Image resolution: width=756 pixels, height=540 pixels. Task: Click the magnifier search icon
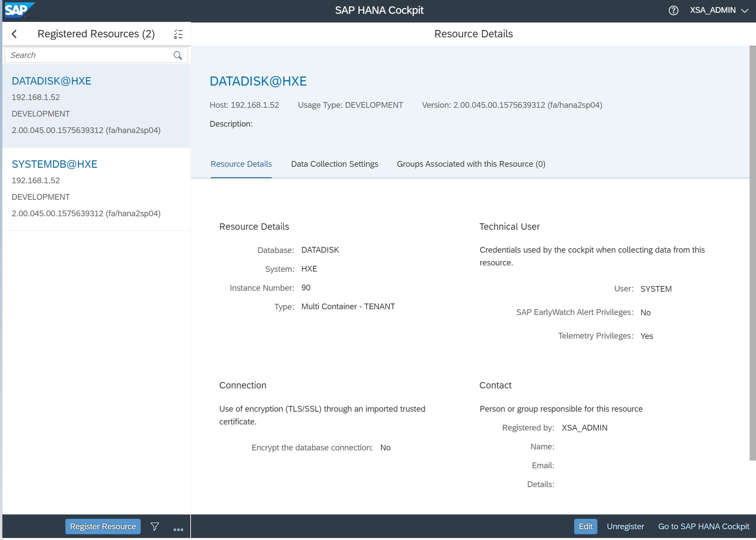(177, 55)
